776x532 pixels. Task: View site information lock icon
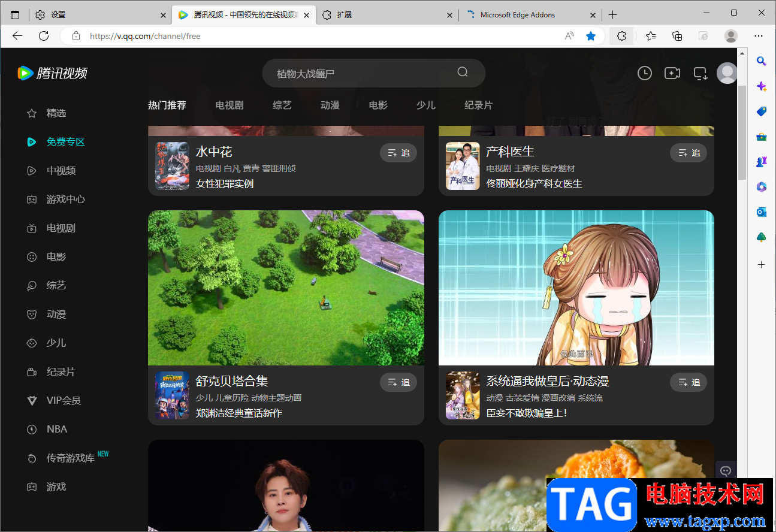[76, 36]
